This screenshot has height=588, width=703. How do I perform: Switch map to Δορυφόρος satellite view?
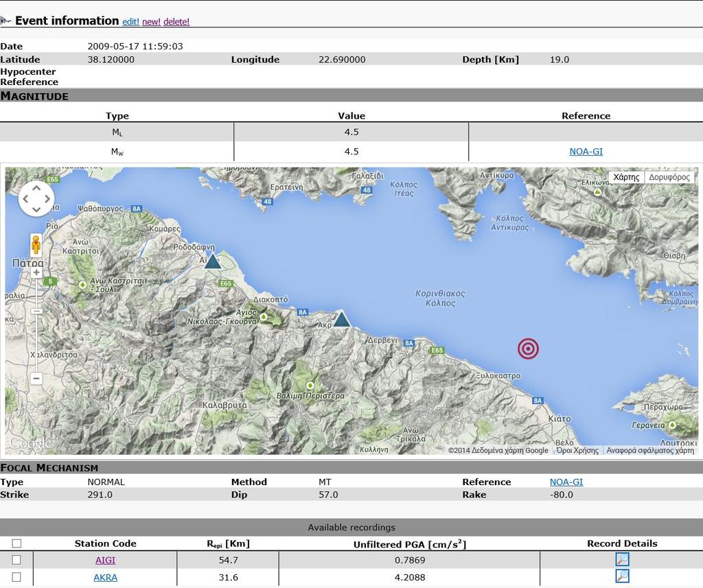(669, 177)
